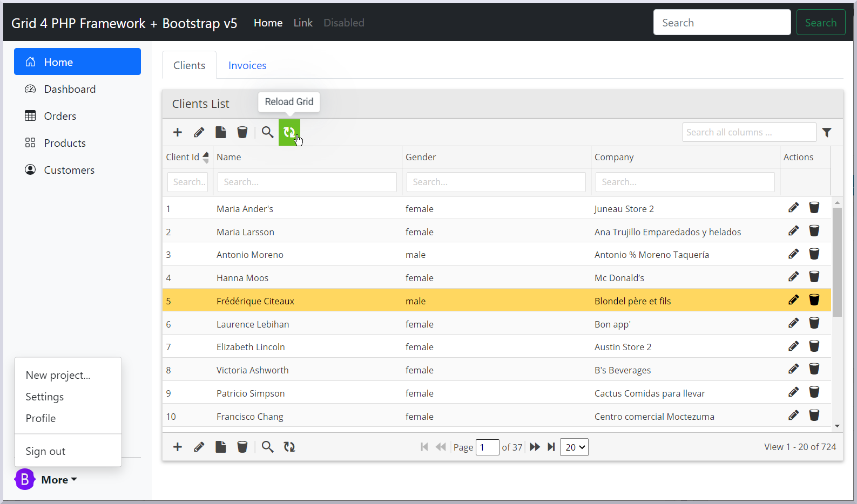The image size is (857, 504).
Task: Click the Search all columns input field
Action: (x=748, y=132)
